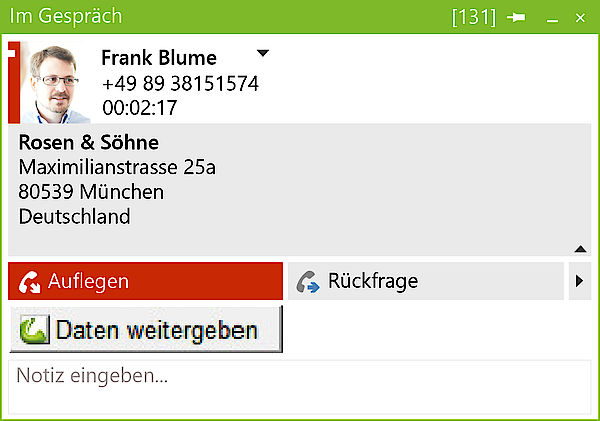Viewport: 600px width, 421px height.
Task: Click the company name Rosen & Söhne
Action: (x=89, y=143)
